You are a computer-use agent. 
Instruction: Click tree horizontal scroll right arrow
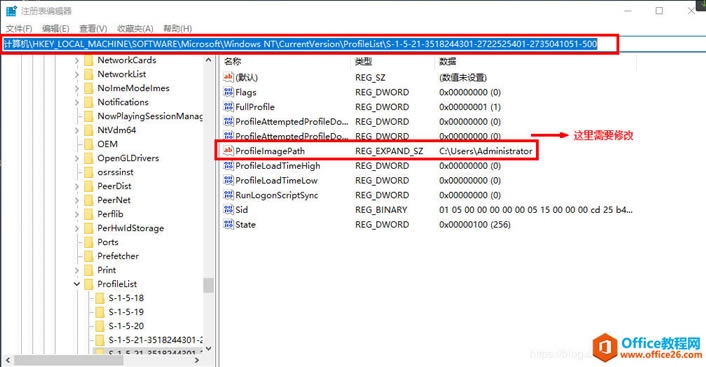tap(196, 360)
